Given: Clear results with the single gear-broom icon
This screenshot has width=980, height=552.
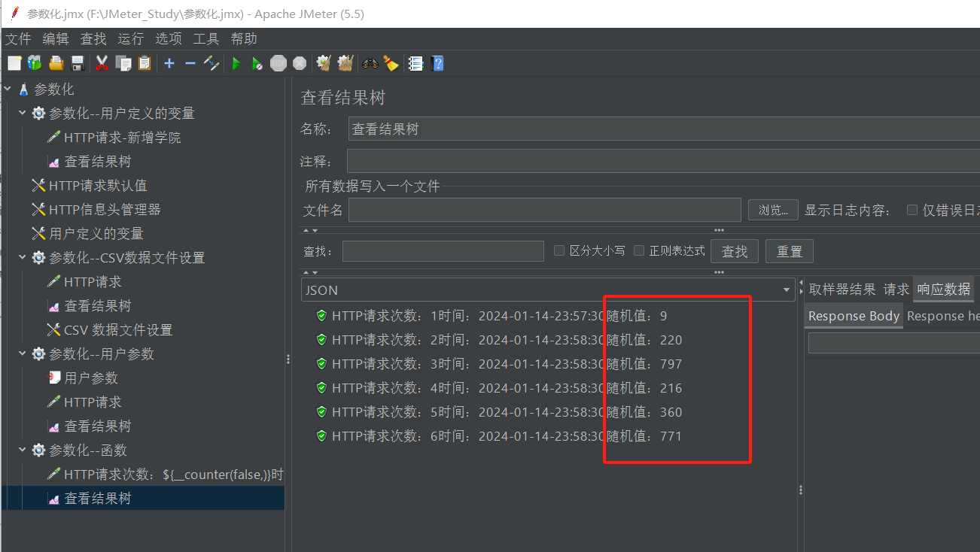Looking at the screenshot, I should pos(324,64).
